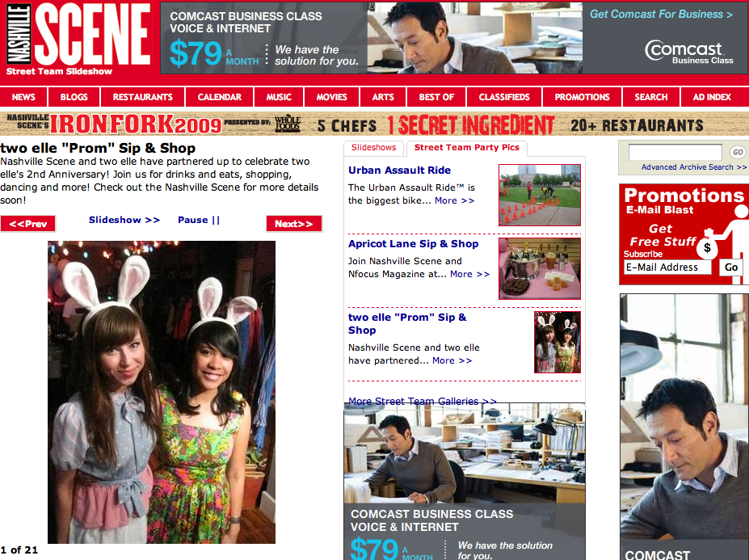The image size is (749, 560).
Task: Click More >> under Urban Assault Ride
Action: point(454,200)
